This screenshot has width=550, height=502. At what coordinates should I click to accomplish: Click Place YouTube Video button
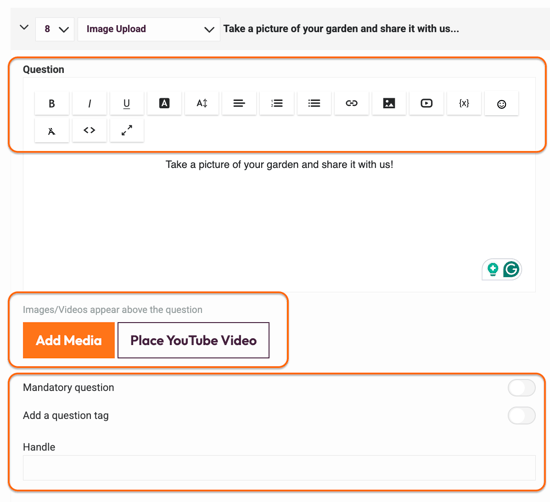(x=193, y=340)
